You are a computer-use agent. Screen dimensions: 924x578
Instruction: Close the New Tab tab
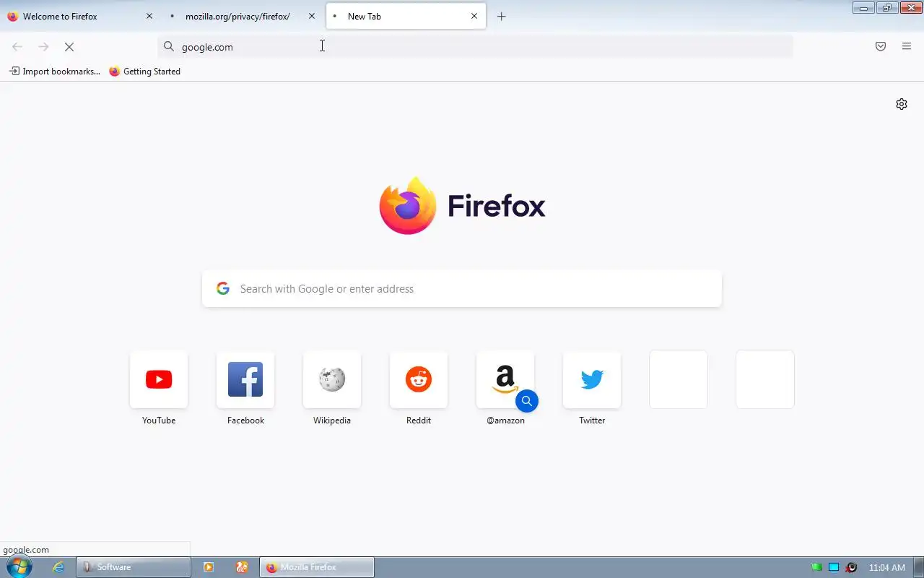click(x=474, y=16)
